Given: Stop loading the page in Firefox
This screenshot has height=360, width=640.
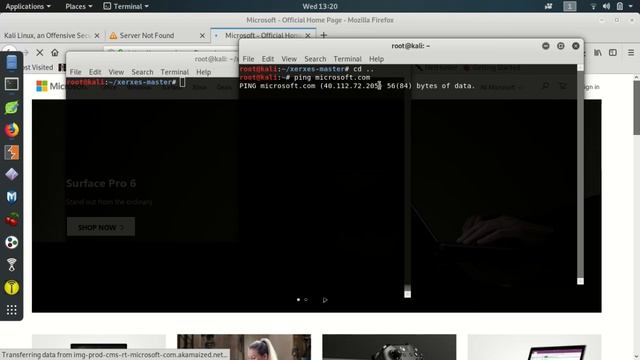Looking at the screenshot, I should 40,53.
